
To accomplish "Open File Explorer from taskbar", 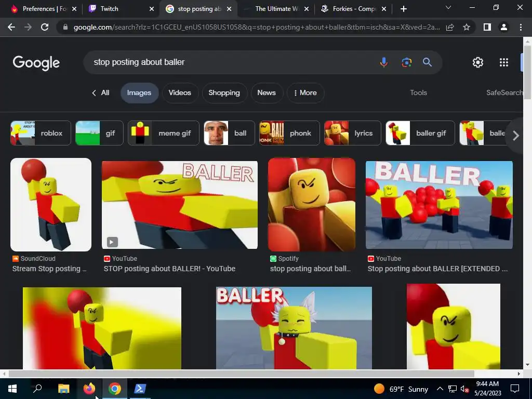I will click(63, 389).
